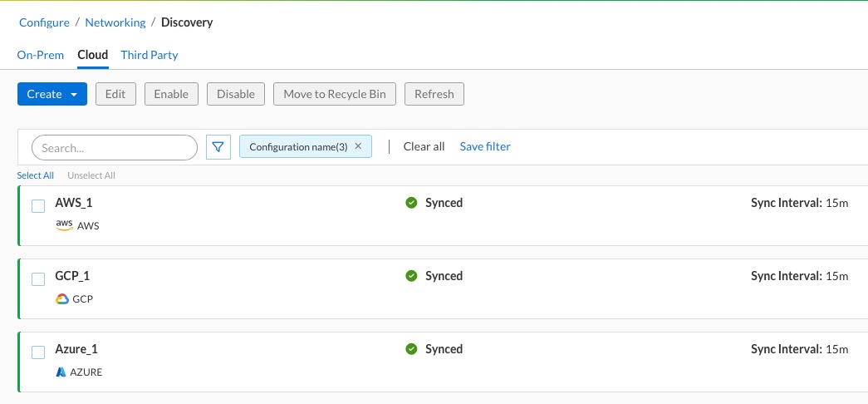Open the Third Party tab
The image size is (868, 404).
pos(150,55)
